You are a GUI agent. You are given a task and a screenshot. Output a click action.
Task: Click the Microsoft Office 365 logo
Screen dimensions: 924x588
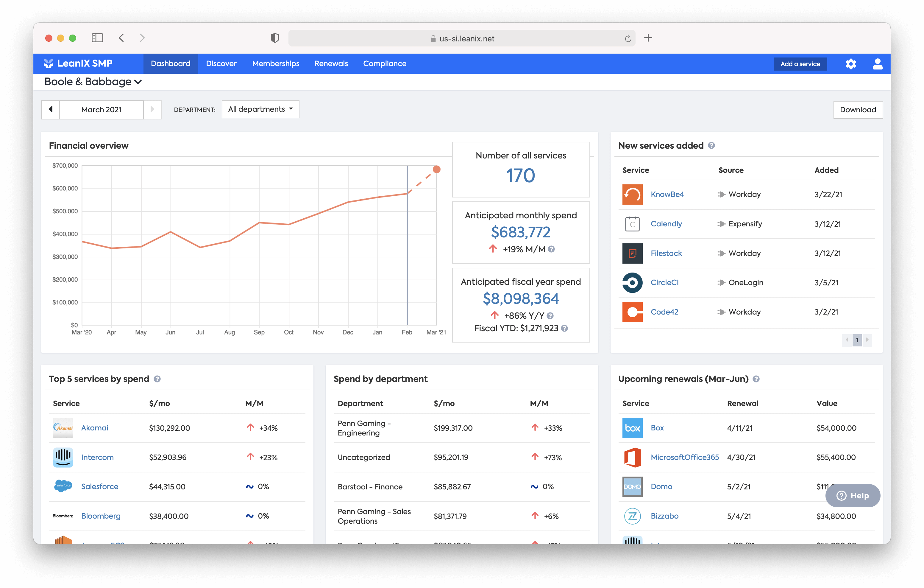pyautogui.click(x=632, y=457)
